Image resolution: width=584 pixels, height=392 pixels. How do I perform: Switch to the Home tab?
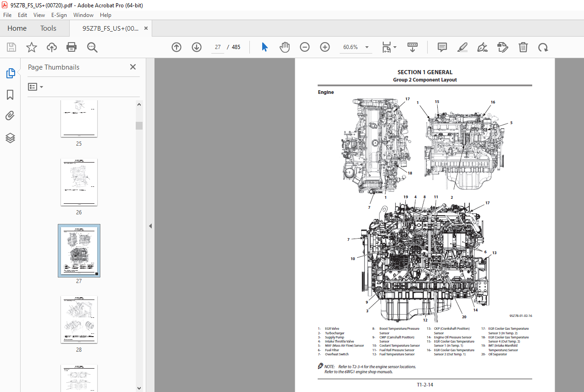tap(17, 28)
